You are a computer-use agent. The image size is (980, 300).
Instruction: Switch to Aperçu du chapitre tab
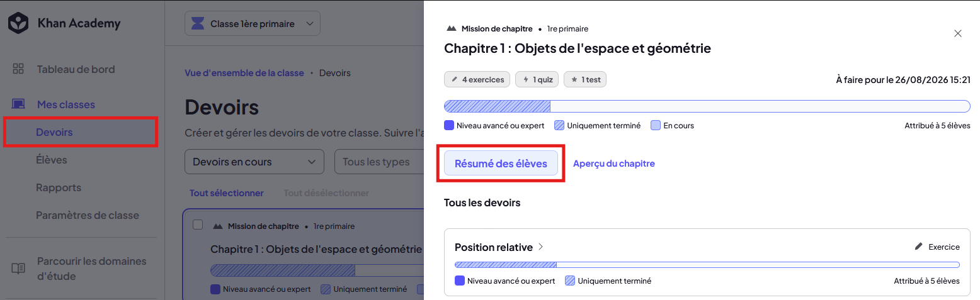(x=614, y=164)
